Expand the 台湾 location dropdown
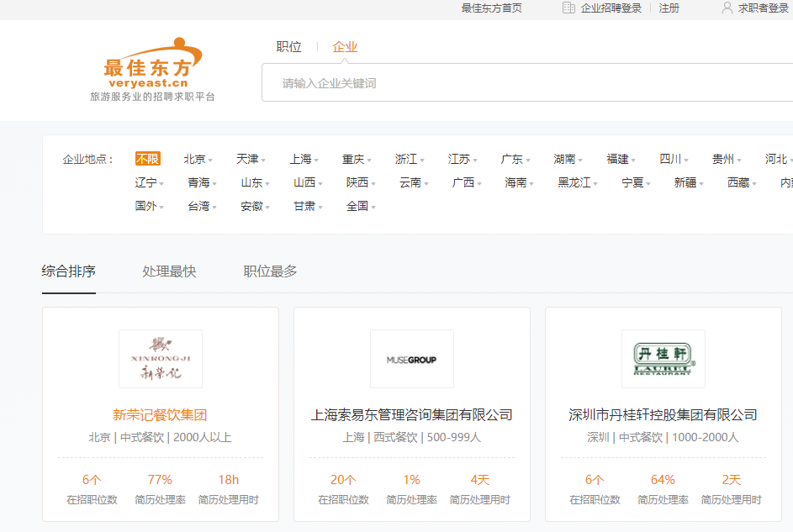Screen dimensions: 793x532 coord(203,206)
